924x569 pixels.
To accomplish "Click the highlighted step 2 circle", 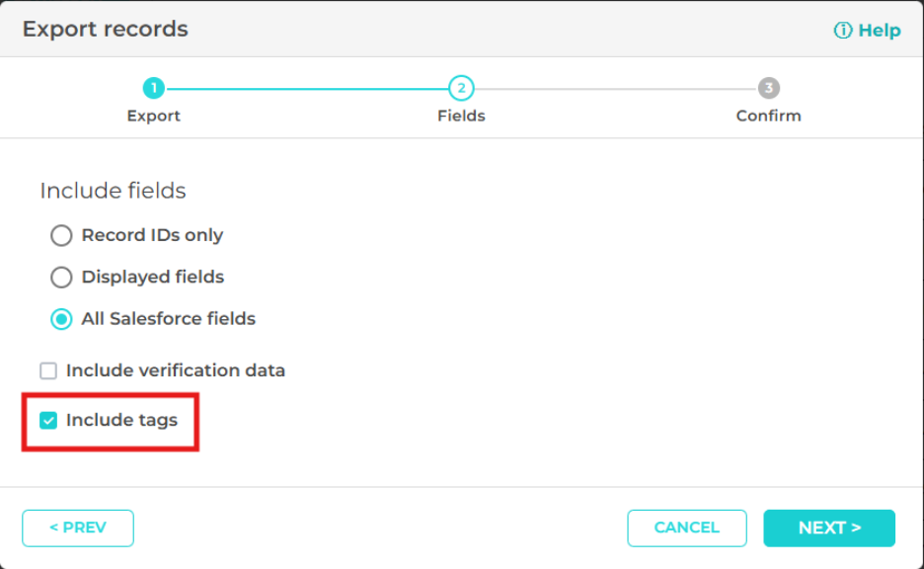I will (x=461, y=87).
